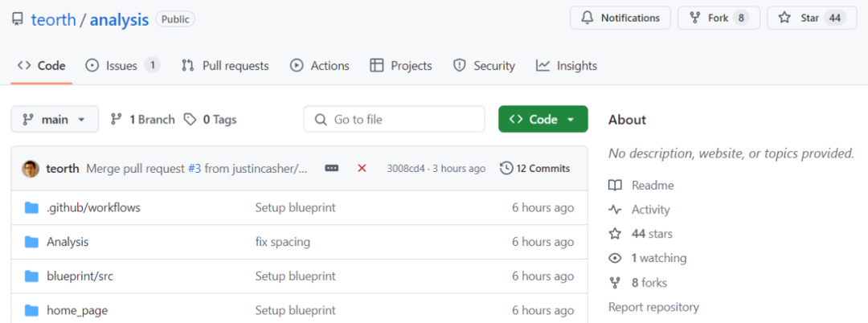Screen dimensions: 868x323
Task: Click the Activity pulse icon
Action: tap(615, 210)
